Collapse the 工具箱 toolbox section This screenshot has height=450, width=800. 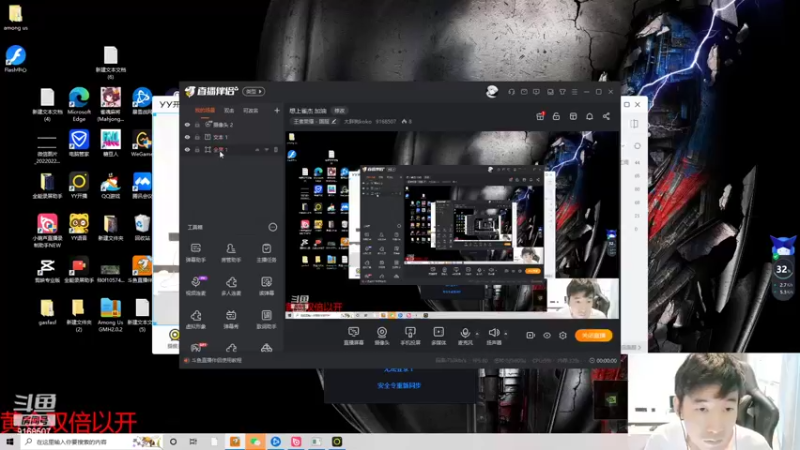[273, 227]
